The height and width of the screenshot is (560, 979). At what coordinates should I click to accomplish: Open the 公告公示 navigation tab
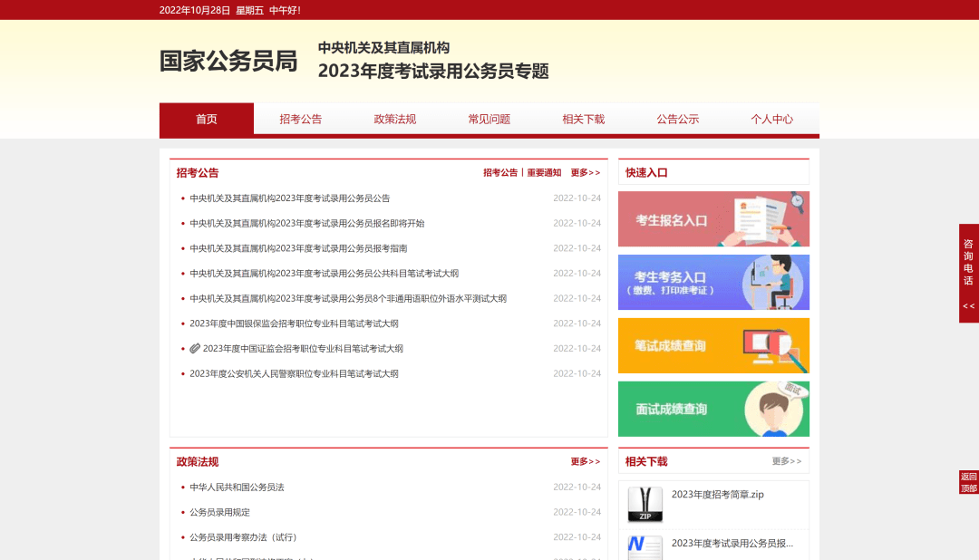(678, 120)
